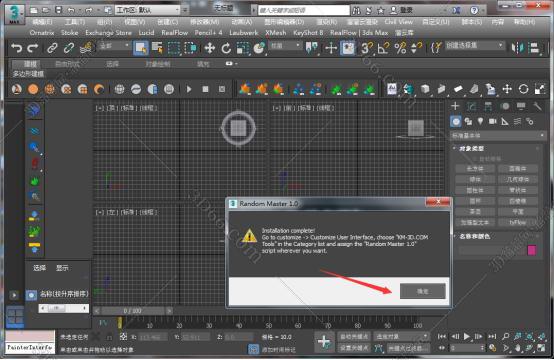Switch to the Display command panel
The image size is (554, 360).
coord(521,106)
